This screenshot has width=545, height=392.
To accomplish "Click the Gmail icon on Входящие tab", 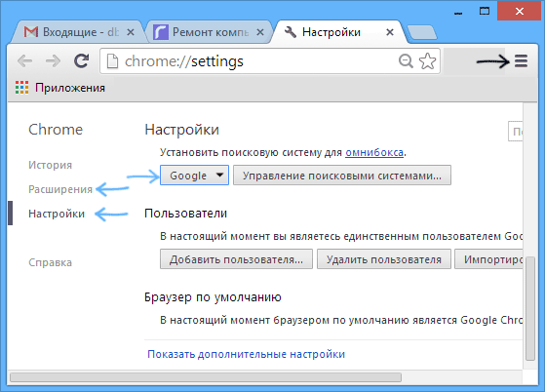I will 31,32.
